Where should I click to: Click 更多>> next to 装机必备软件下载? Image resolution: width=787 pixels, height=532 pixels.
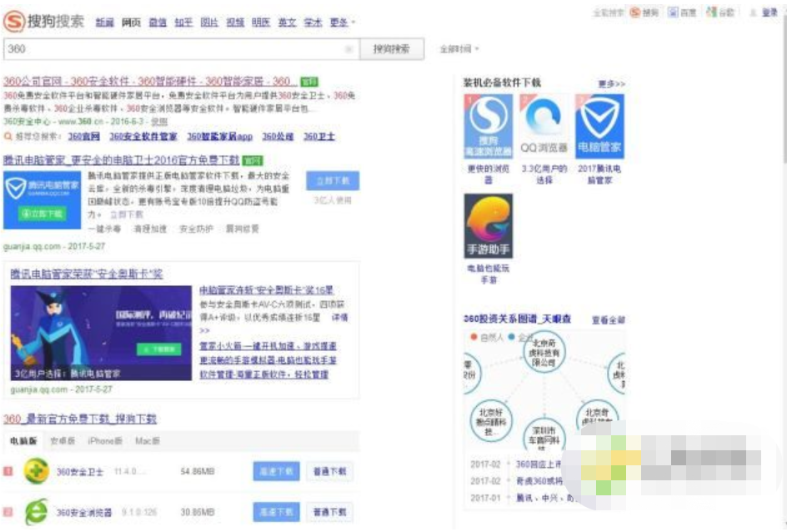(x=611, y=84)
